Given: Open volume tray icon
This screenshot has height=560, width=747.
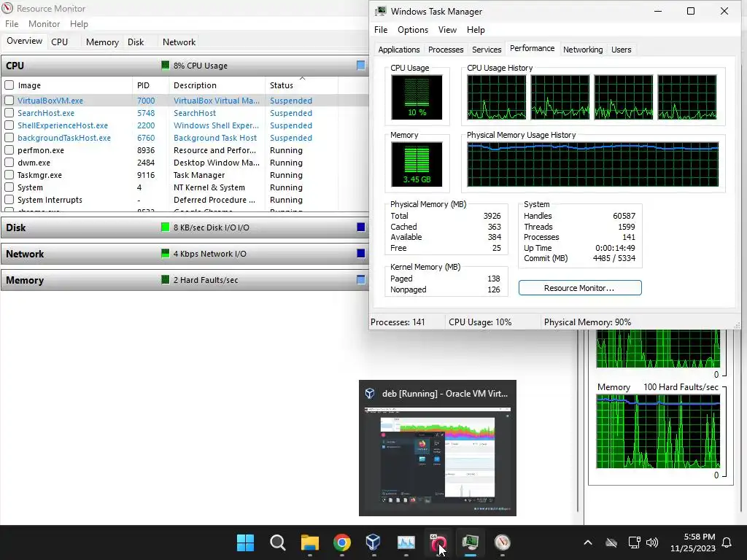Looking at the screenshot, I should pos(652,542).
